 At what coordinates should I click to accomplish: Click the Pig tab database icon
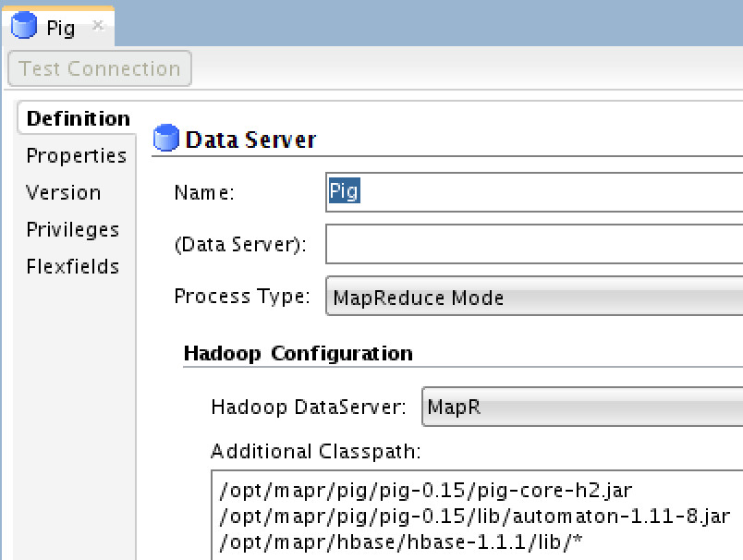24,26
